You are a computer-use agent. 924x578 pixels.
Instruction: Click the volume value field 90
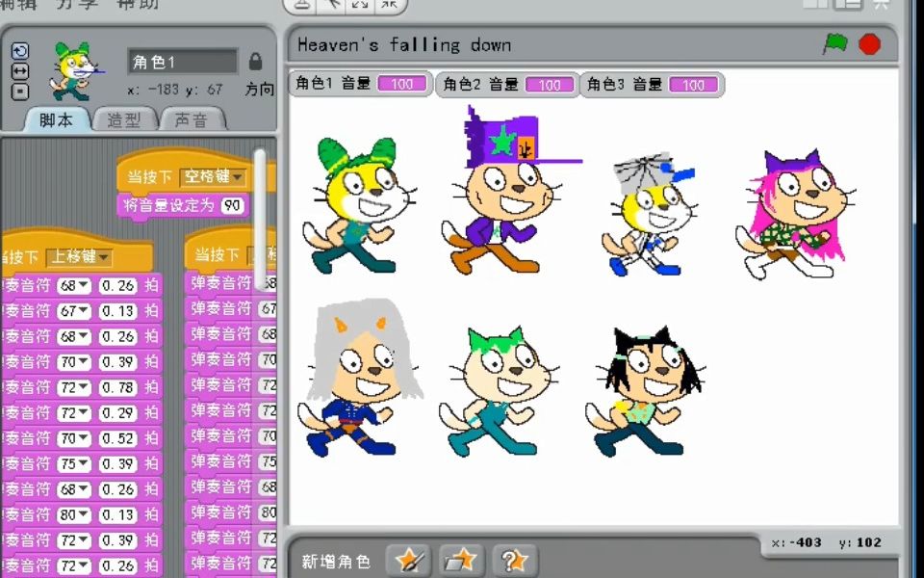pyautogui.click(x=232, y=205)
